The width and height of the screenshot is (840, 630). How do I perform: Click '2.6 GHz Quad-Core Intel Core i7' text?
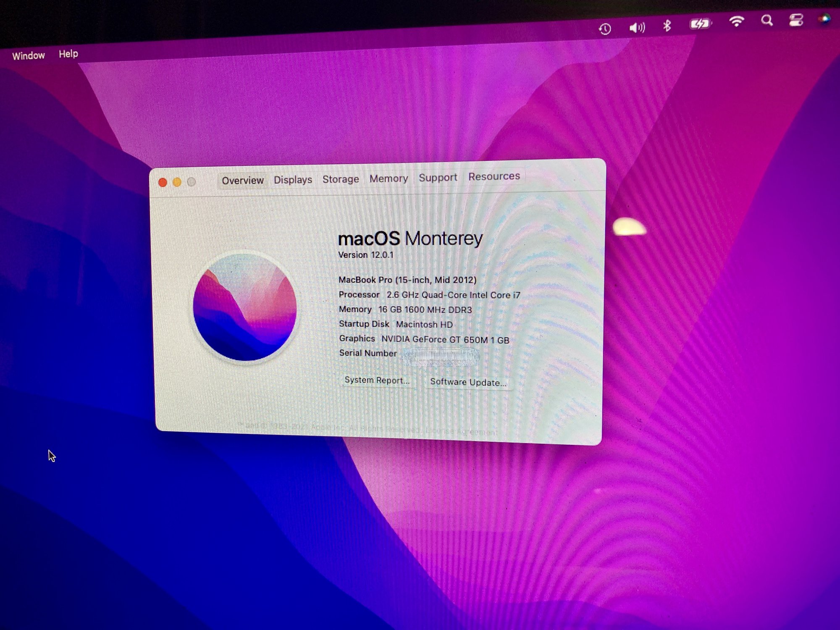click(x=454, y=295)
